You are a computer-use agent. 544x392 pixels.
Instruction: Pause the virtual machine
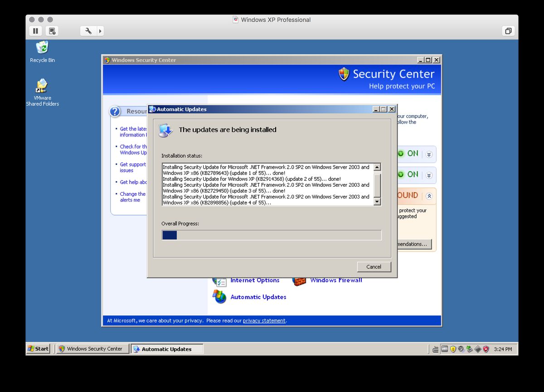click(35, 31)
